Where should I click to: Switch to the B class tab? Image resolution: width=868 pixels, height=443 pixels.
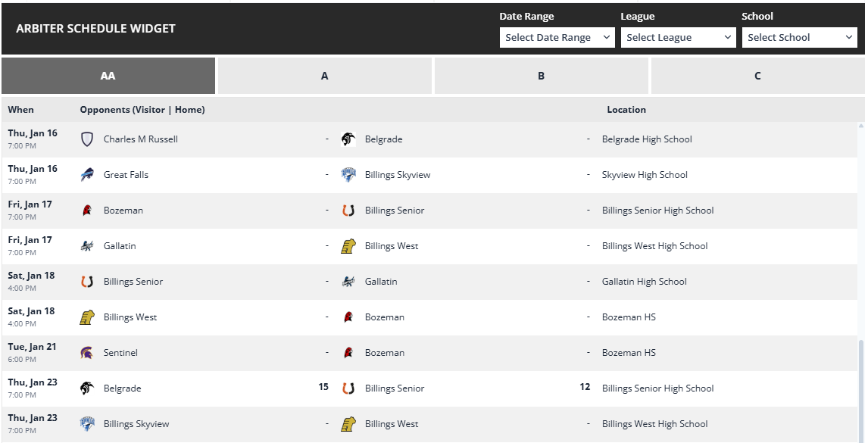(x=541, y=76)
